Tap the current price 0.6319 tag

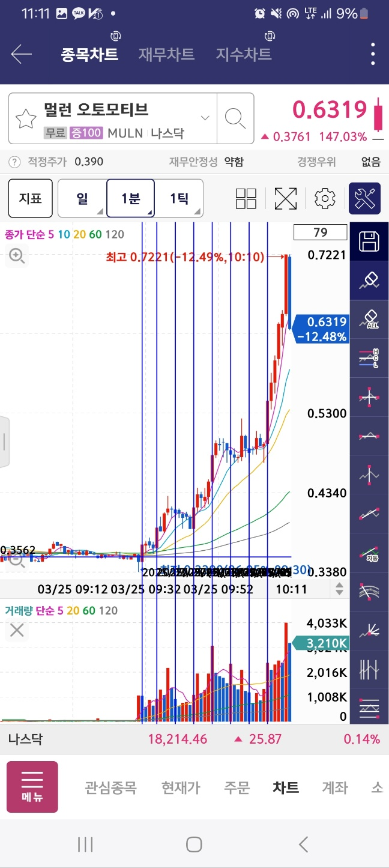click(x=321, y=329)
